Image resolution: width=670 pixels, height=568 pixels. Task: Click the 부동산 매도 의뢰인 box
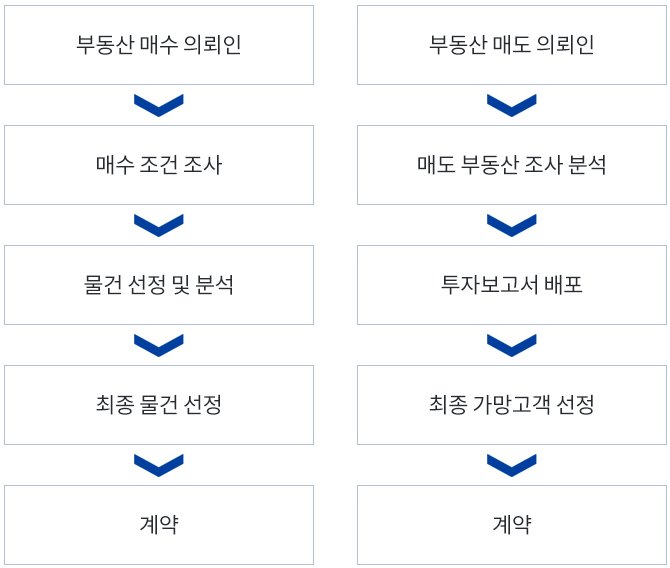(x=512, y=45)
